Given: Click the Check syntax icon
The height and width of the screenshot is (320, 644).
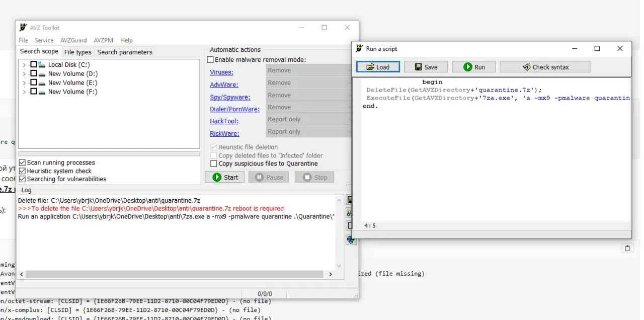Looking at the screenshot, I should (x=526, y=67).
